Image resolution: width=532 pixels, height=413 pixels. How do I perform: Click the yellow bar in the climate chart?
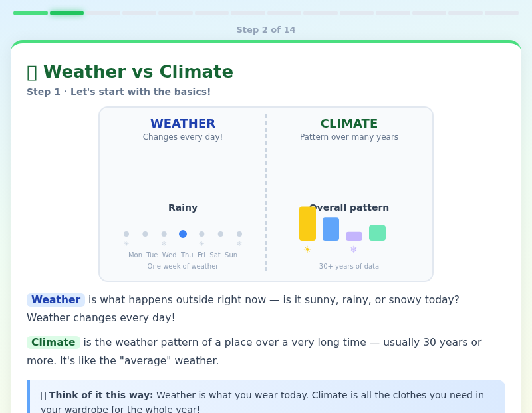307,223
